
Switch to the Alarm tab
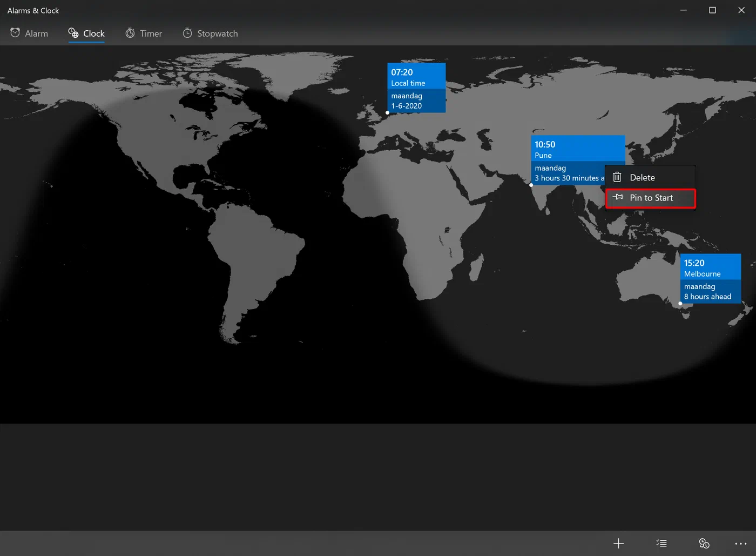[x=29, y=34]
